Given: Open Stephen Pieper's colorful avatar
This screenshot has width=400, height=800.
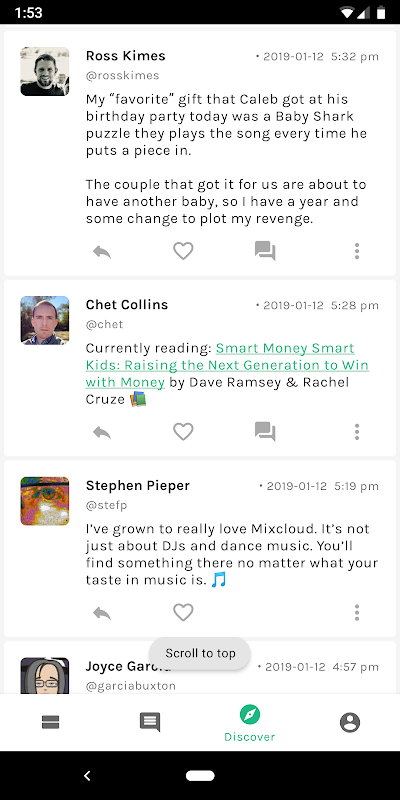Looking at the screenshot, I should click(45, 501).
